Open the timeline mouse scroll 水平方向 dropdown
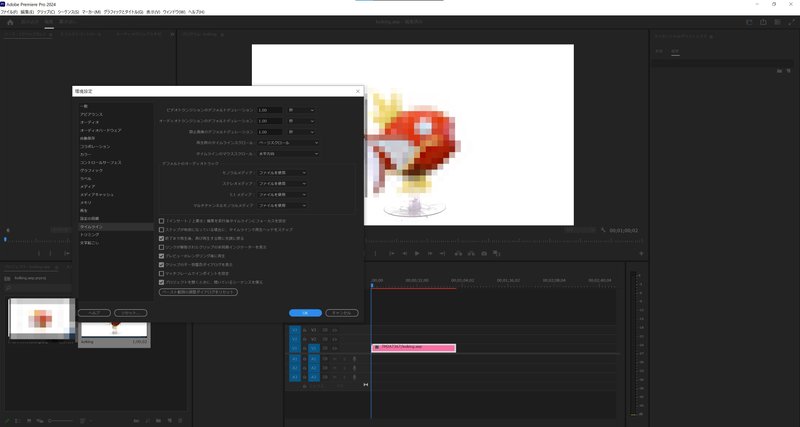800x427 pixels. coord(288,154)
